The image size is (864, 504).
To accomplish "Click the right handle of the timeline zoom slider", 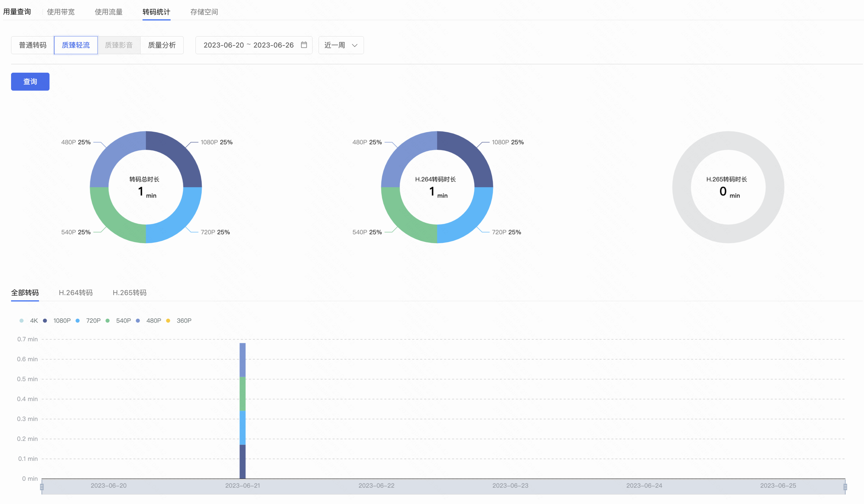I will pyautogui.click(x=845, y=487).
